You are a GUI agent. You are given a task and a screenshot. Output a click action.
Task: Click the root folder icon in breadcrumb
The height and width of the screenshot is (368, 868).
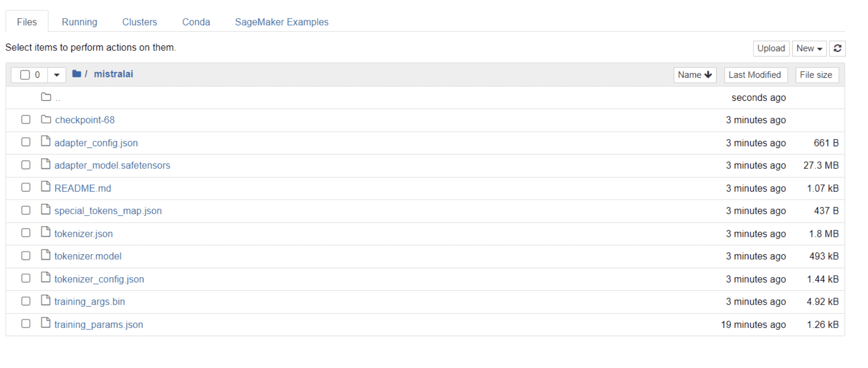click(77, 74)
